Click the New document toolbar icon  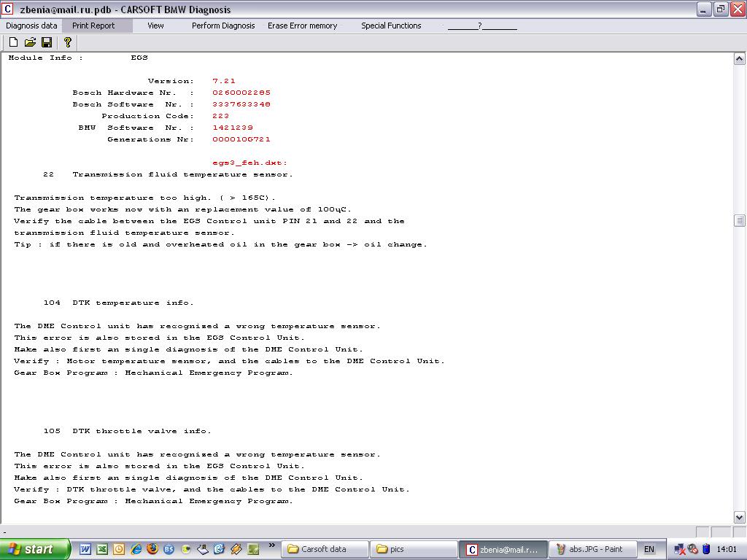13,42
